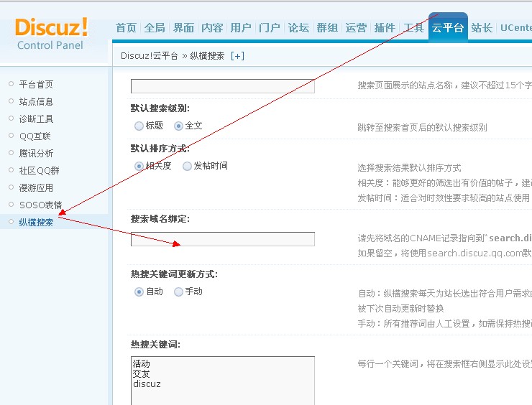
Task: Switch to the 工具 tab
Action: (x=413, y=27)
